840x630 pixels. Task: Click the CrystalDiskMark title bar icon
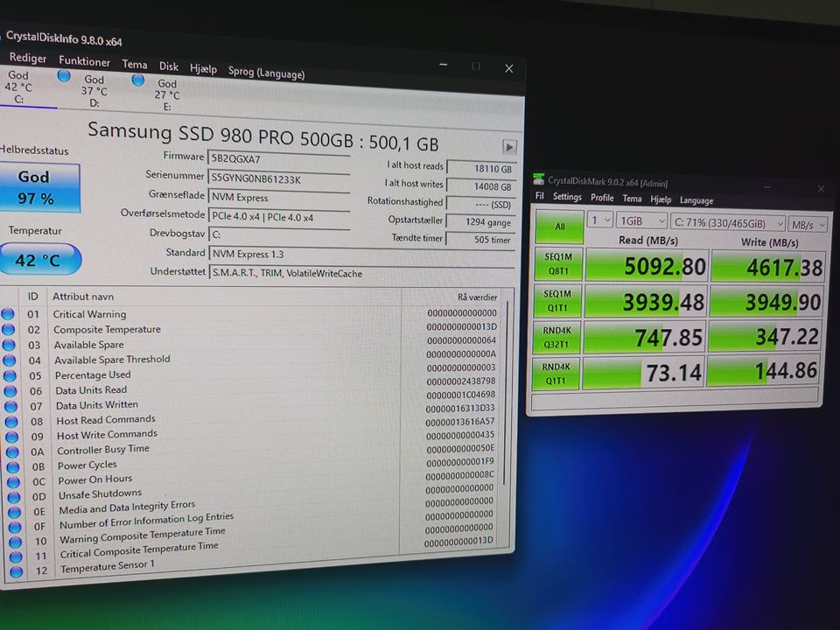(x=538, y=179)
